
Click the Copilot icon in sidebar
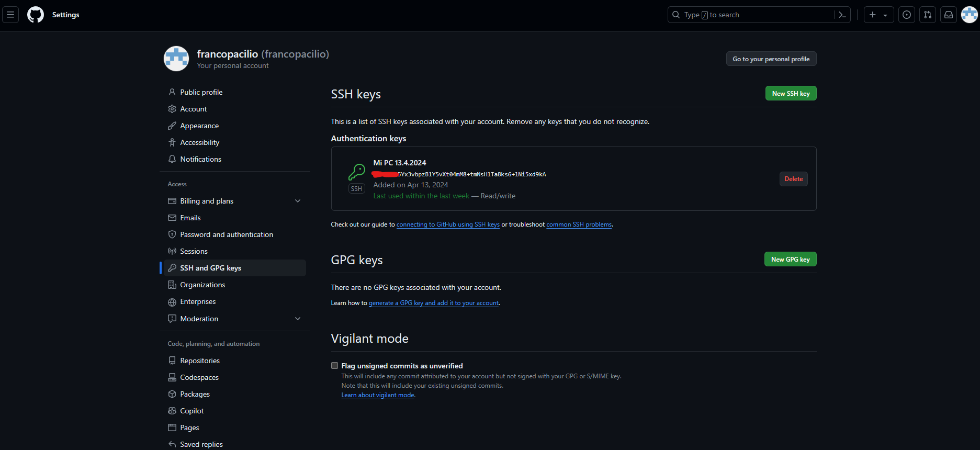click(172, 411)
